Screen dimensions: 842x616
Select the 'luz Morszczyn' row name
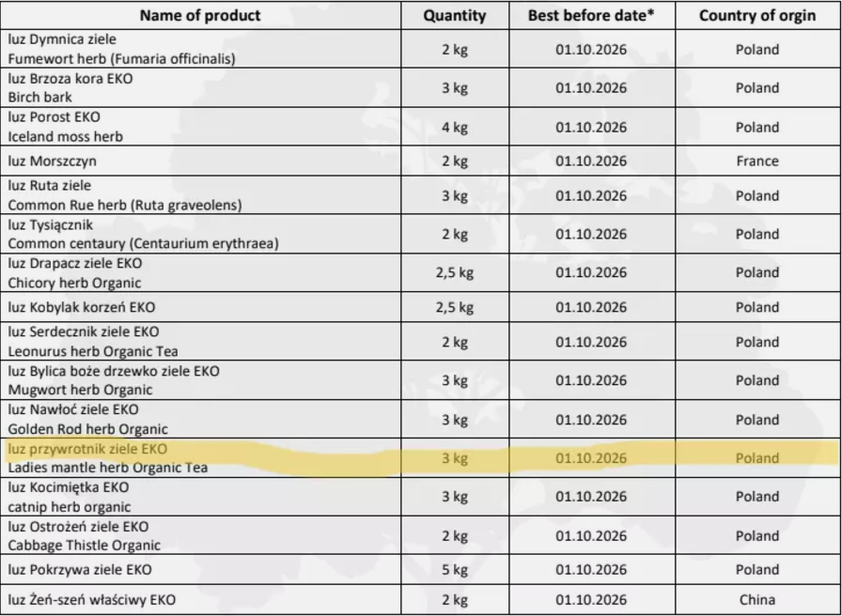(x=200, y=161)
